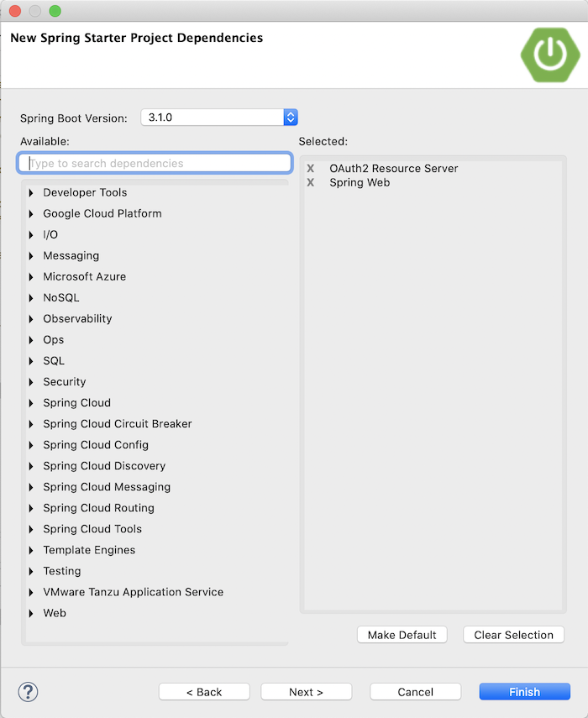Expand the Developer Tools category
Viewport: 588px width, 718px height.
[x=31, y=193]
